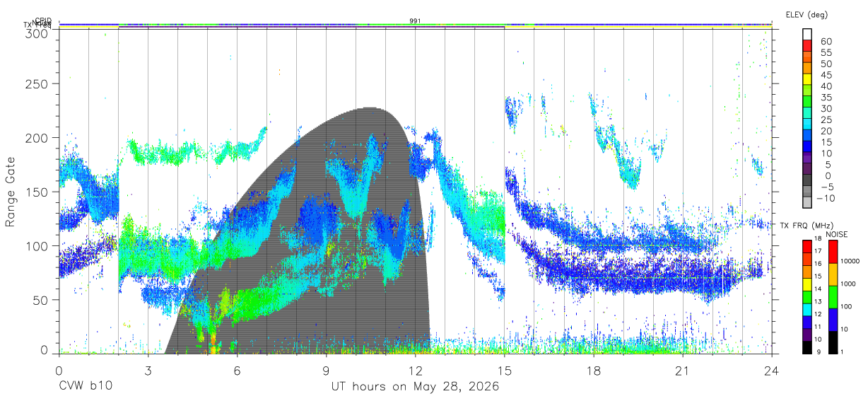Click the "60" label on ELEV scale

tap(826, 42)
